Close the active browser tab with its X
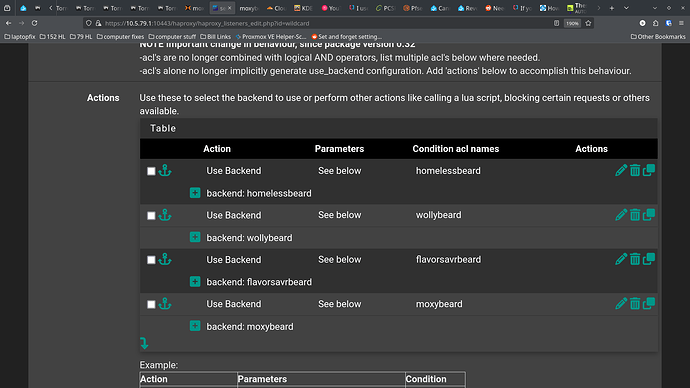690x388 pixels. point(229,8)
